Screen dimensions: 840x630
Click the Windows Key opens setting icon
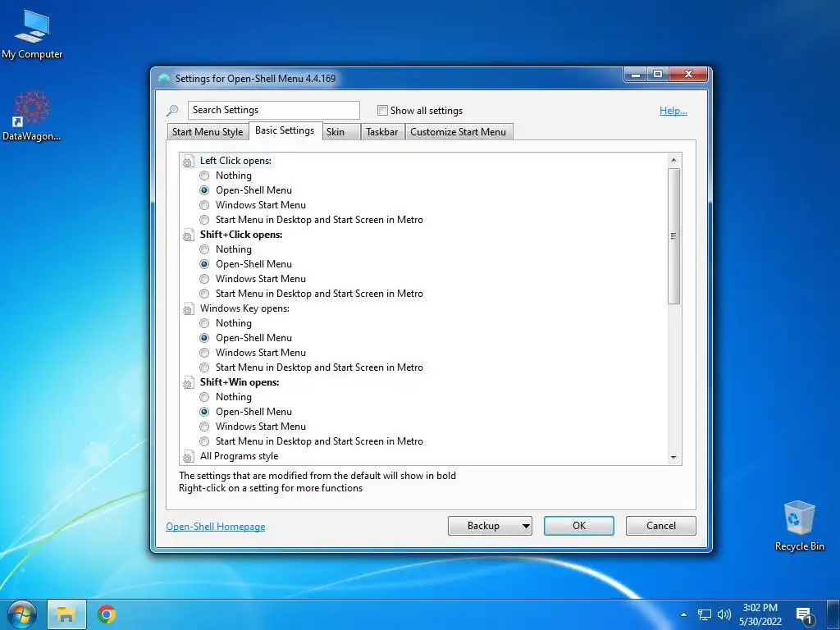pyautogui.click(x=188, y=308)
